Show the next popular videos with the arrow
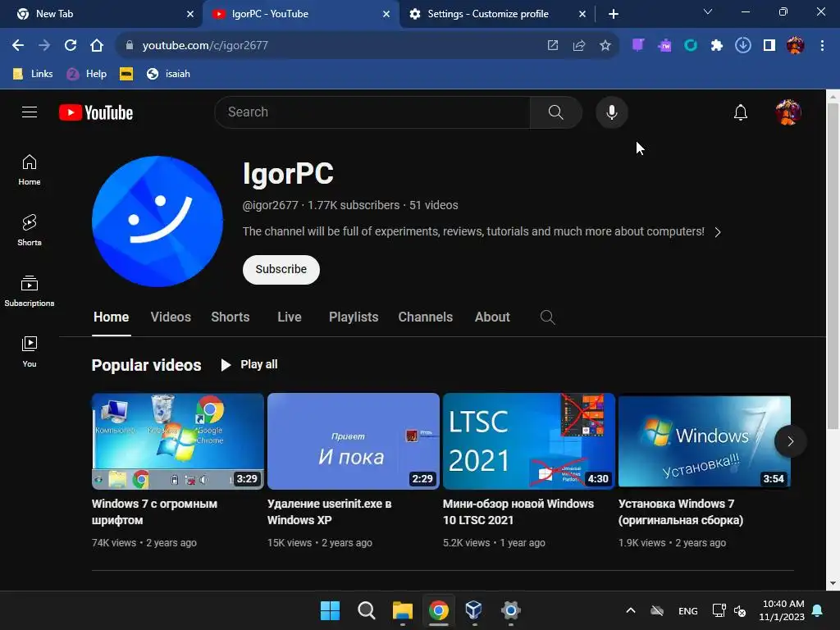This screenshot has width=840, height=630. [790, 441]
